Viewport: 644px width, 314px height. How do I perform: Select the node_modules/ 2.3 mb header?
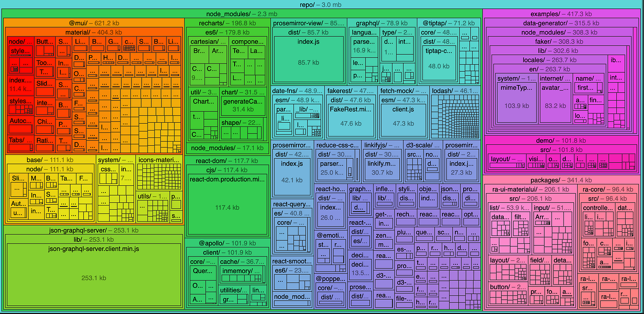241,14
